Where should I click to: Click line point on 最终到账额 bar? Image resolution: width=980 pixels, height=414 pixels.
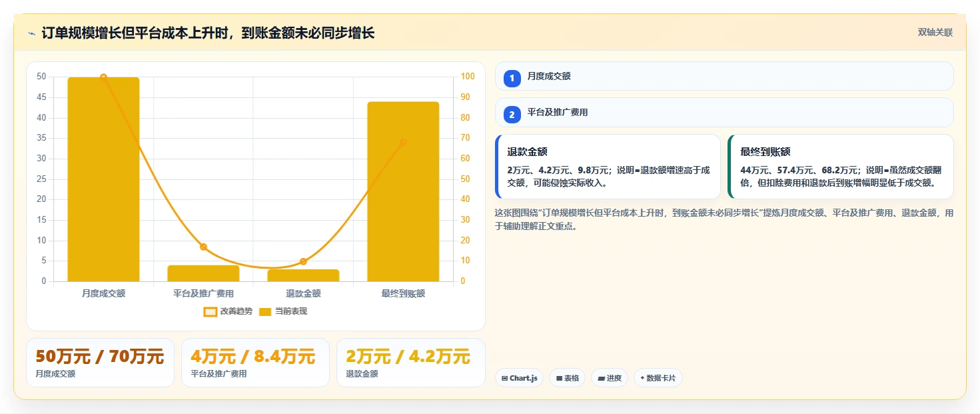403,142
